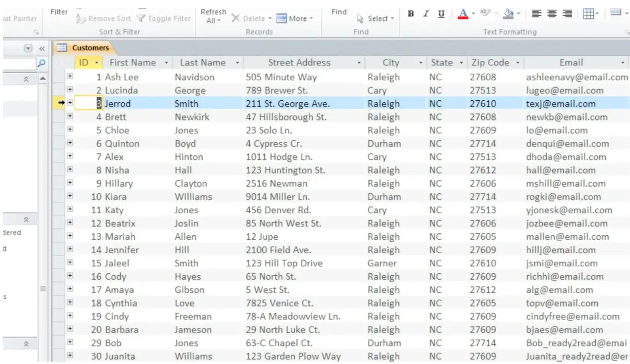The height and width of the screenshot is (364, 630).
Task: Open the Last Name column dropdown arrow
Action: [237, 63]
